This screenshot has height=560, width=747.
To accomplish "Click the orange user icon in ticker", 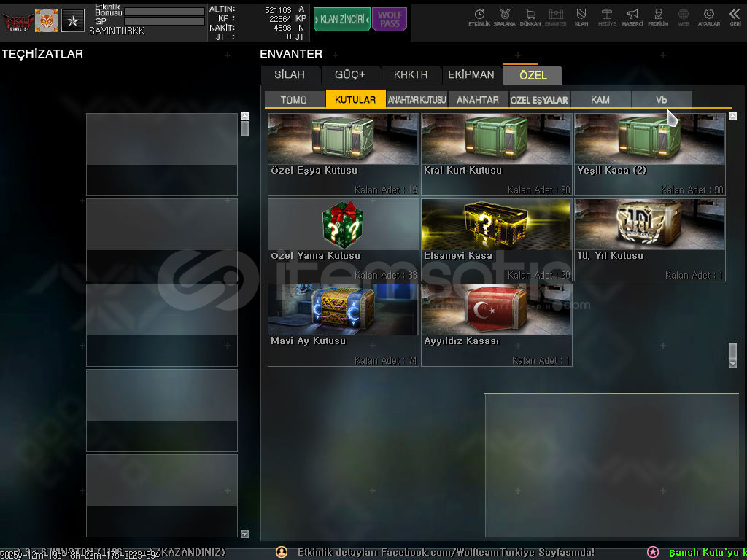I will [x=282, y=552].
